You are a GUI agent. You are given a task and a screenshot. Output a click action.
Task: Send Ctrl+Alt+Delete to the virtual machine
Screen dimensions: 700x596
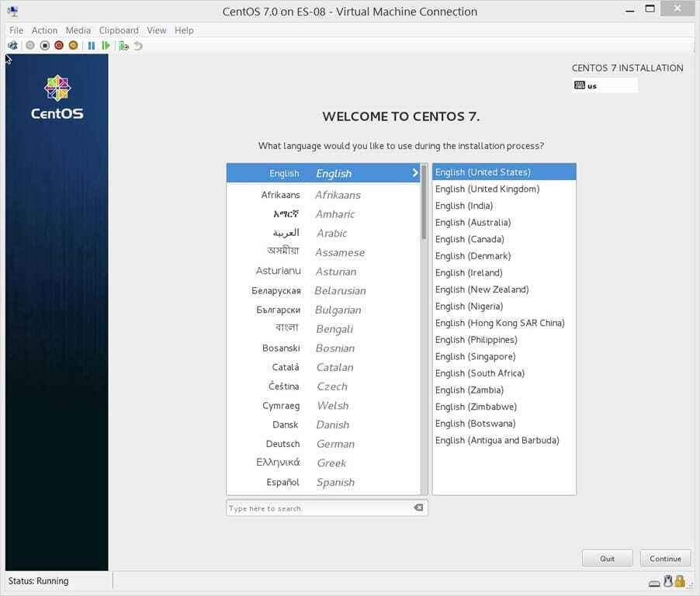[12, 45]
